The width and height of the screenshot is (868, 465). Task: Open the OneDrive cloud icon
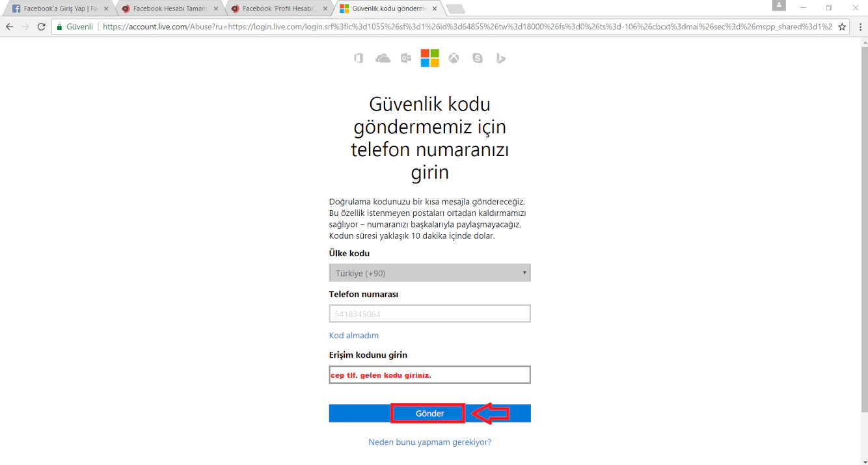pos(383,59)
